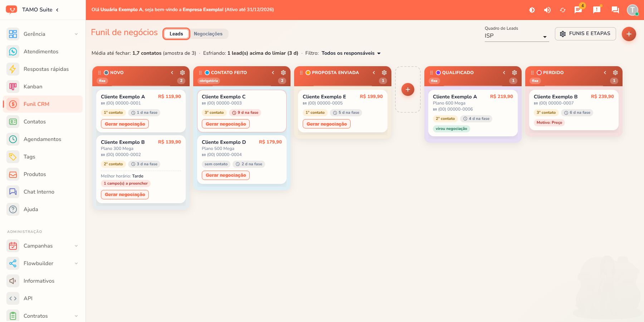The image size is (644, 322).
Task: Open Contatos in the sidebar
Action: tap(43, 122)
